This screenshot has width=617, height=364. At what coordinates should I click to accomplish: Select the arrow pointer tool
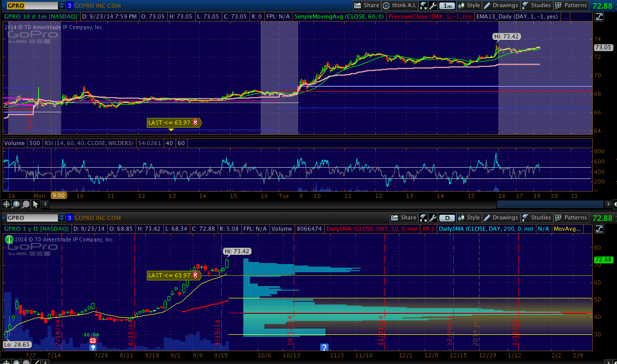click(x=35, y=204)
